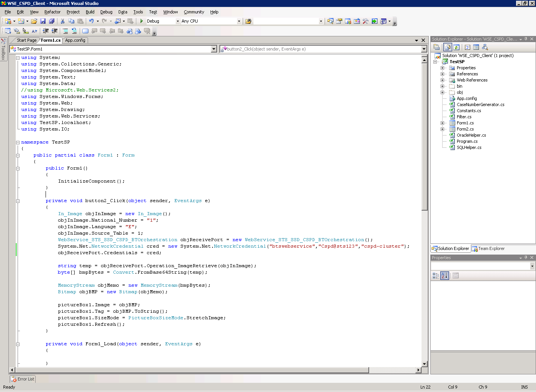Open the TestSP.Form1 class dropdown

(214, 49)
